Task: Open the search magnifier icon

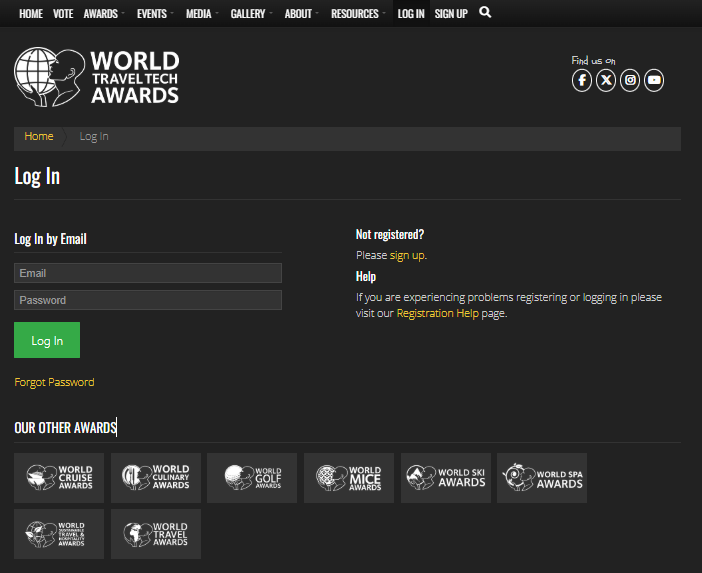Action: [x=485, y=13]
